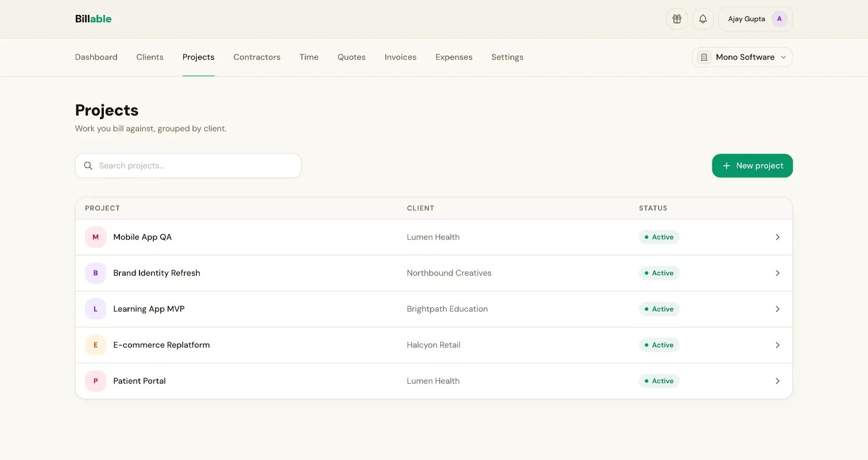The height and width of the screenshot is (460, 868).
Task: Click the Billable logo
Action: 93,19
